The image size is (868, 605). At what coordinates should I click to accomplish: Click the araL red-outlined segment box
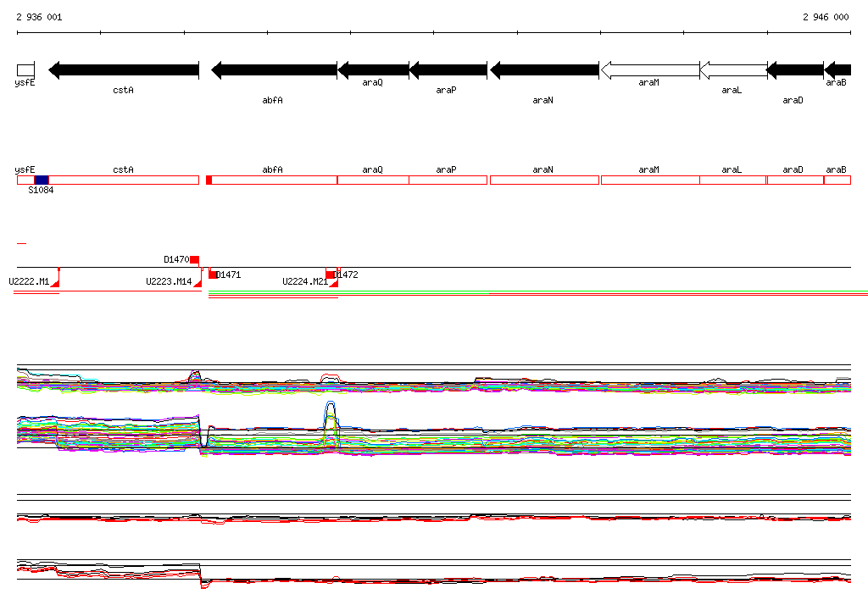click(x=733, y=180)
